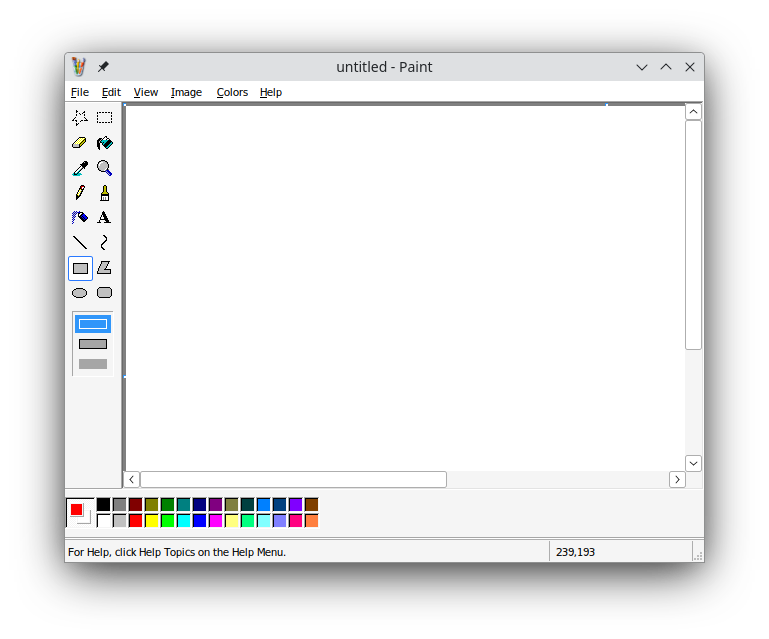The height and width of the screenshot is (639, 769).
Task: Select the Rounded Rectangle tool
Action: pos(104,293)
